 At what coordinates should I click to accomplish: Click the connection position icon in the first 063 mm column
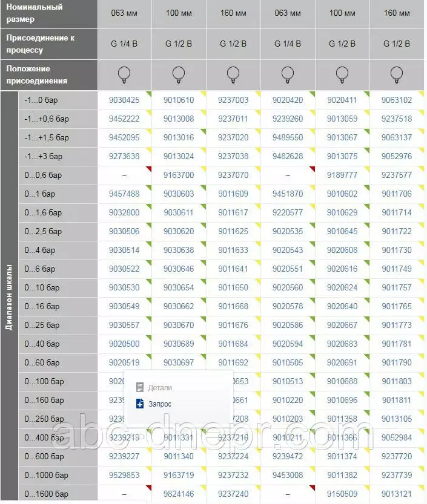pos(124,74)
